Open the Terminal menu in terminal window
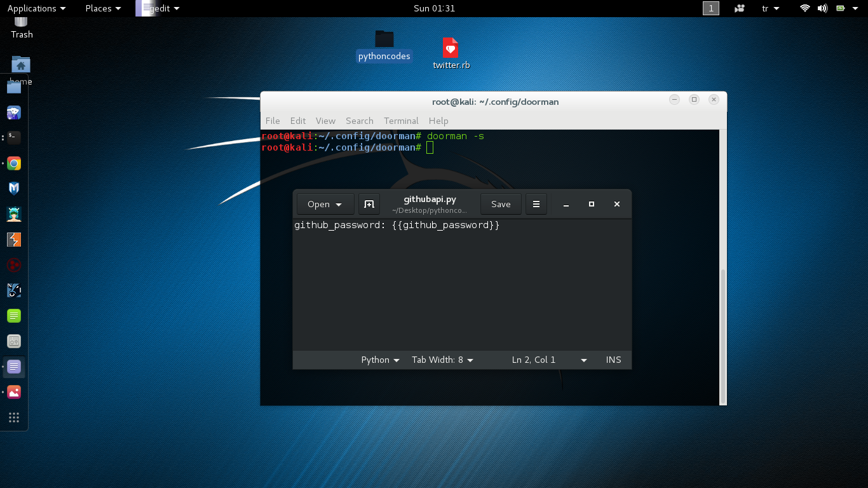The image size is (868, 488). (401, 121)
